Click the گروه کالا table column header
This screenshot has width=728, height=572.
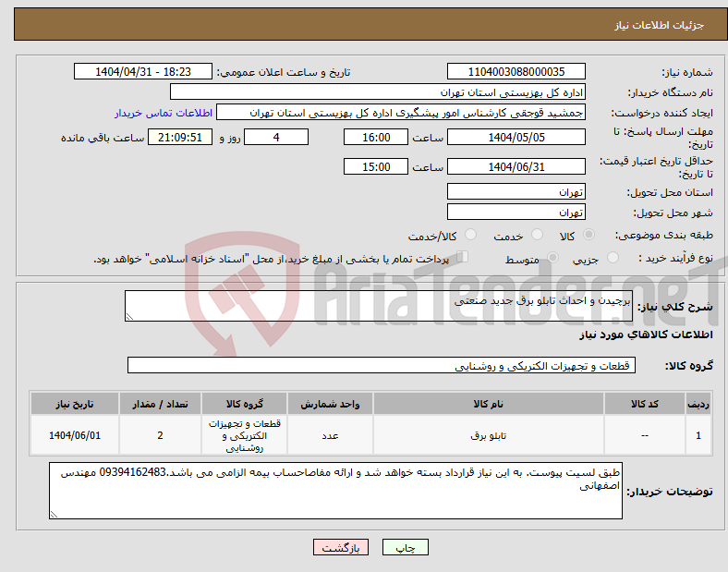tap(244, 404)
